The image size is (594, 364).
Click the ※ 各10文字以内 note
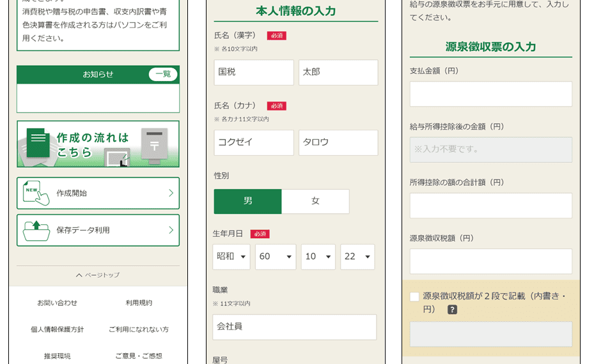click(236, 49)
